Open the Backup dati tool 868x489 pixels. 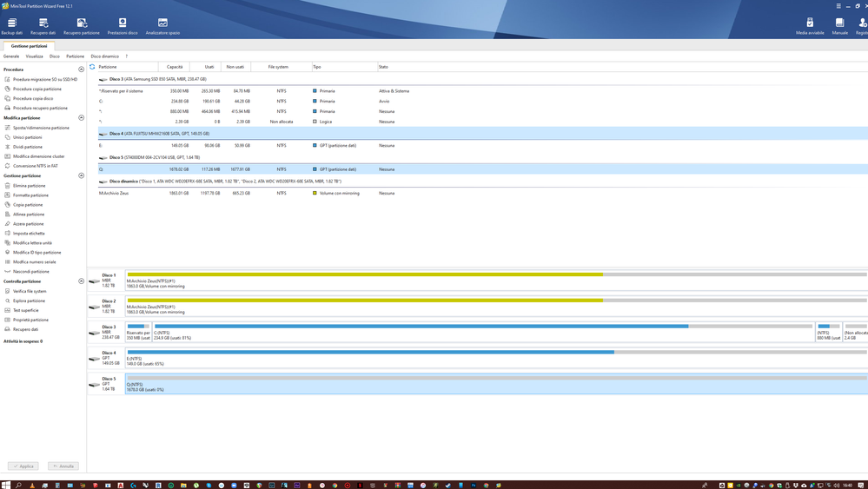click(11, 26)
